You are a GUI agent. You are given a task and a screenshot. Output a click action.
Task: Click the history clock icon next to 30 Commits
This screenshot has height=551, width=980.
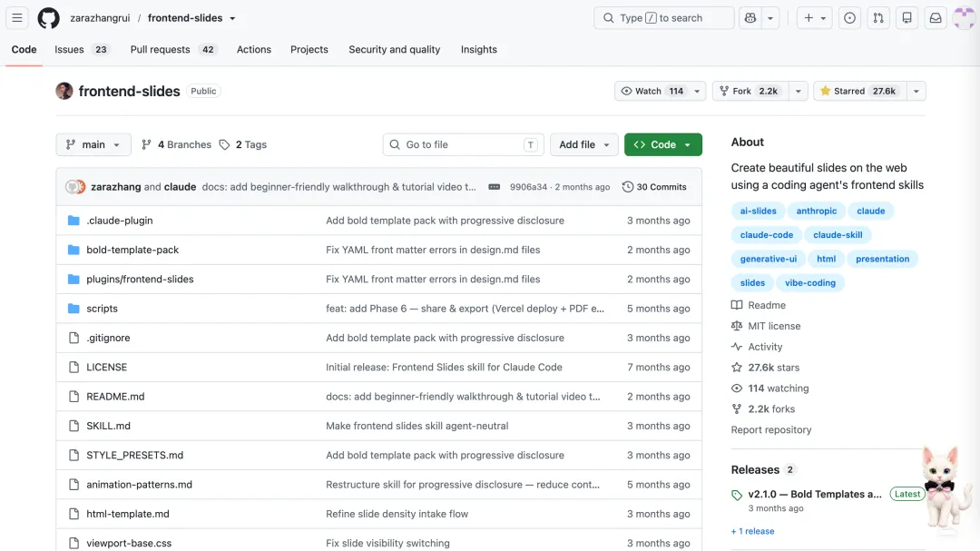tap(628, 187)
